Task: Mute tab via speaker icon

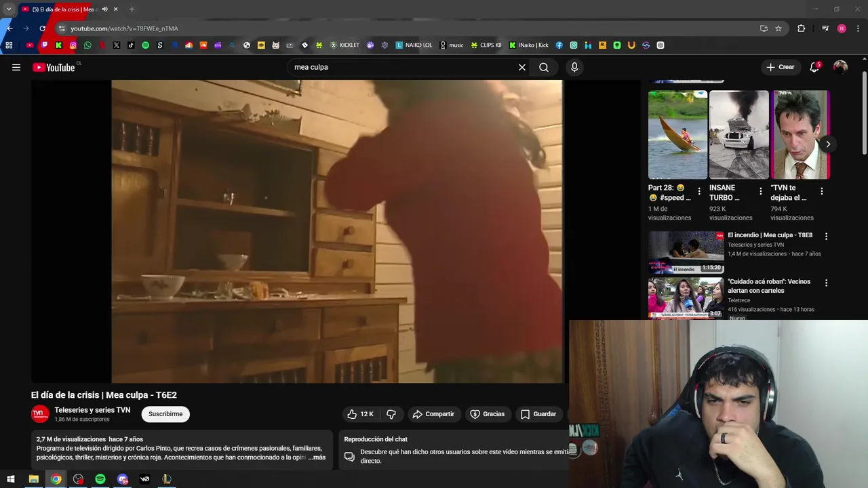Action: pyautogui.click(x=104, y=9)
